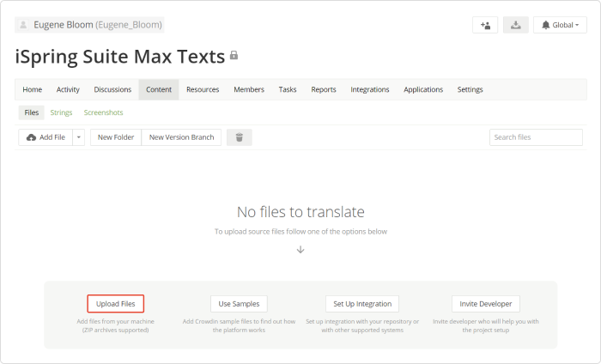
Task: Click the download translations icon button
Action: click(515, 25)
